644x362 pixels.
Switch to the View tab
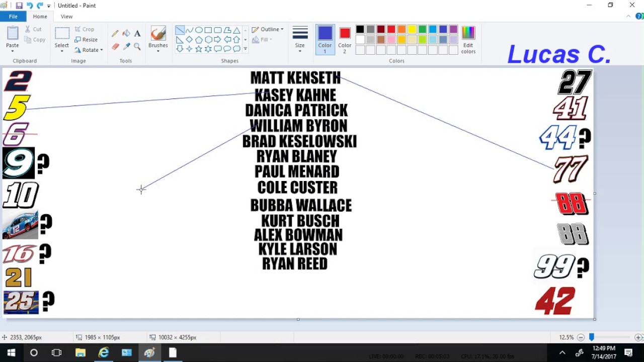66,17
